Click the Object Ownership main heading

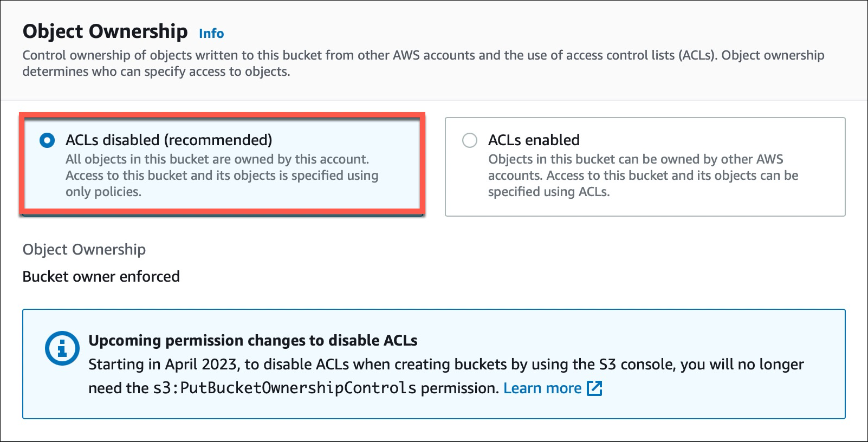(105, 31)
